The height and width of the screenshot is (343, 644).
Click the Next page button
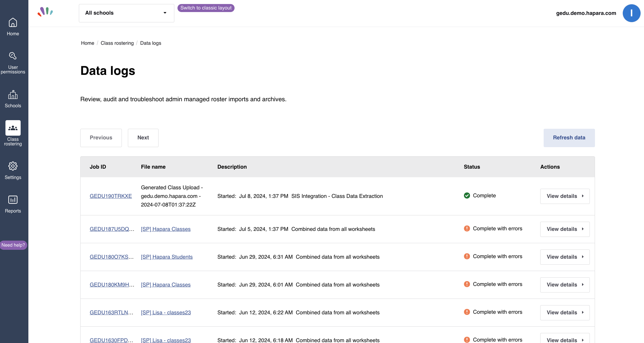click(x=143, y=138)
